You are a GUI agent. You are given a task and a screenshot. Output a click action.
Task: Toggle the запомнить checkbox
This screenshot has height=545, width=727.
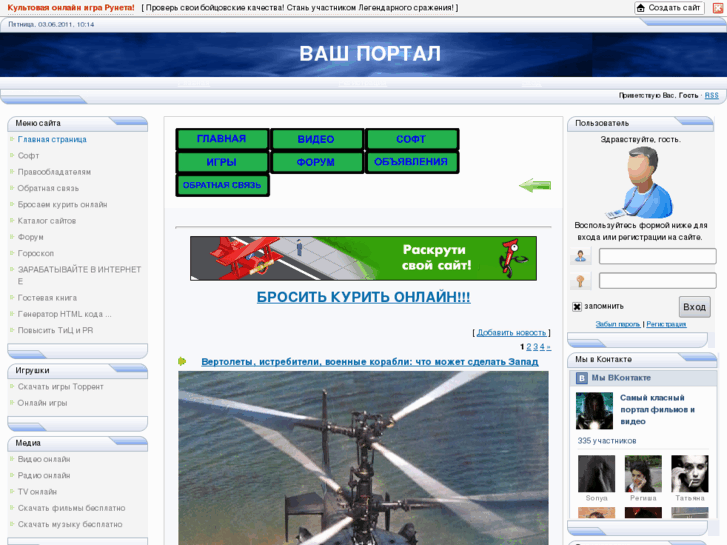[x=577, y=307]
